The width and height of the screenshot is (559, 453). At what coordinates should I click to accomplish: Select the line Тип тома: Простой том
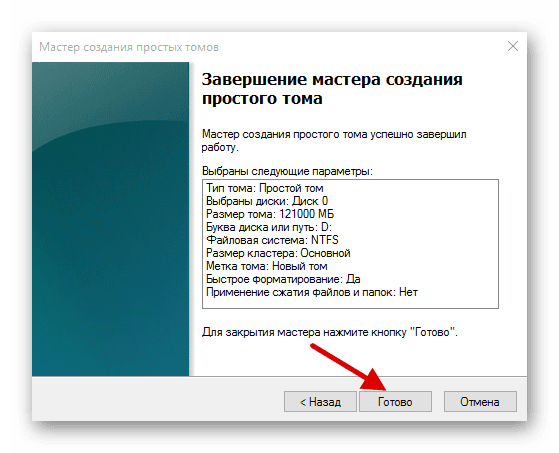coord(265,188)
